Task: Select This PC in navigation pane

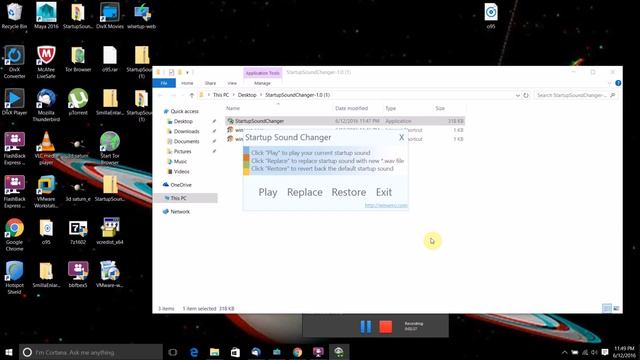Action: 178,198
